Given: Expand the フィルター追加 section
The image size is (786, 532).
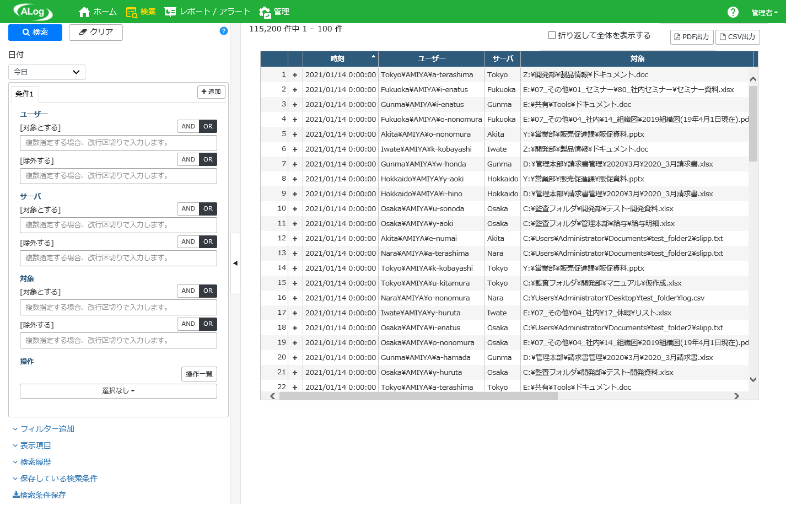Looking at the screenshot, I should (44, 428).
